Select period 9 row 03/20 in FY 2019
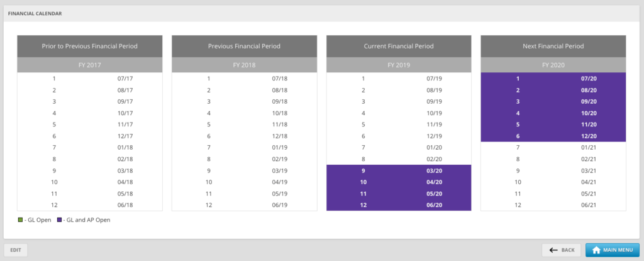Screen dimensions: 644x261 399,170
